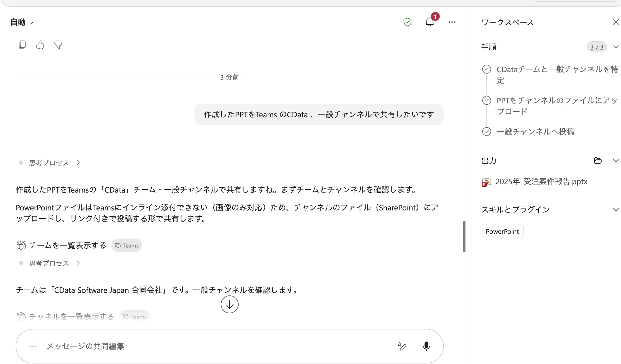The width and height of the screenshot is (621, 364).
Task: Click the 3 分前 timestamp divider label
Action: tap(229, 77)
